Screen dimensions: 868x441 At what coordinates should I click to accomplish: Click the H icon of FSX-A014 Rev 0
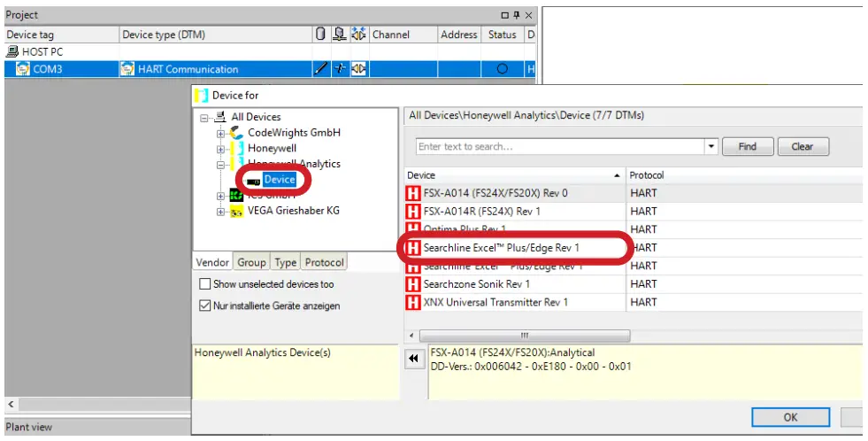(x=413, y=193)
